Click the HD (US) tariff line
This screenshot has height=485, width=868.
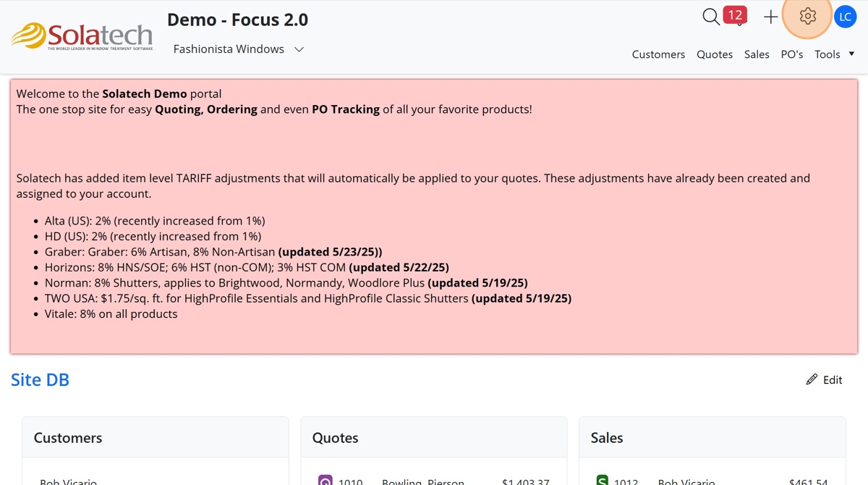point(153,236)
